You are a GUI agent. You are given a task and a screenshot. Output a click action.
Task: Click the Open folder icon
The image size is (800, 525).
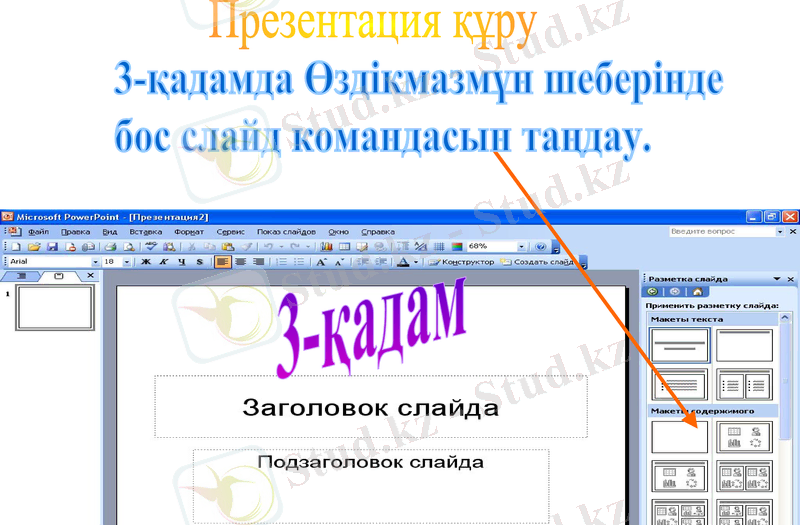click(x=34, y=247)
